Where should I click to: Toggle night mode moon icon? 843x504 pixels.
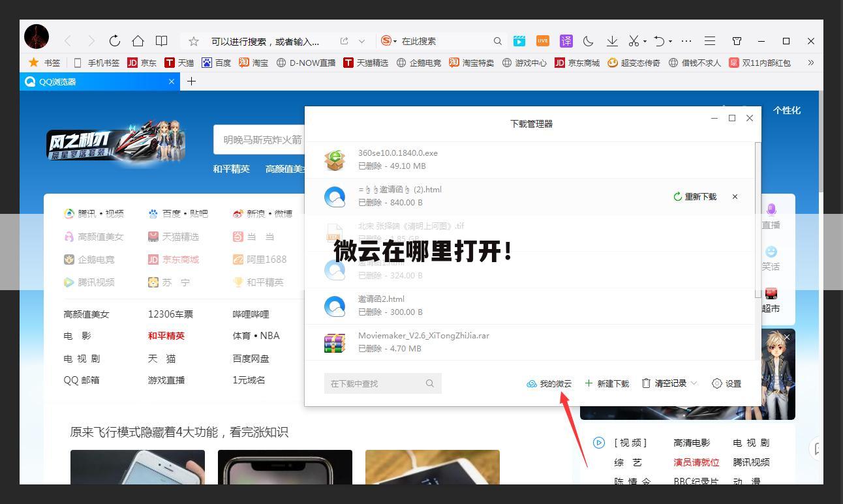click(589, 41)
